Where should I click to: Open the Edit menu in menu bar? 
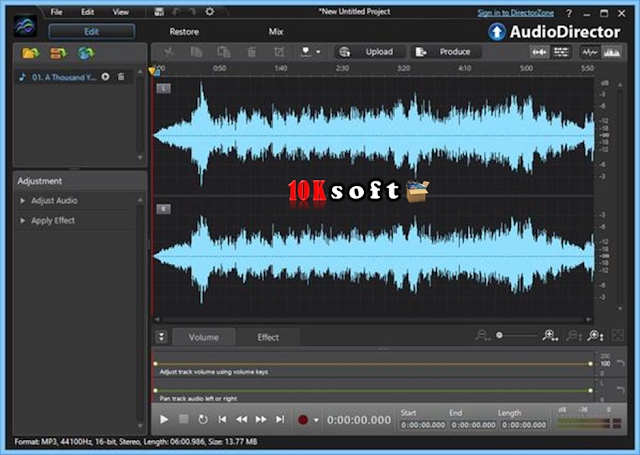pos(87,12)
